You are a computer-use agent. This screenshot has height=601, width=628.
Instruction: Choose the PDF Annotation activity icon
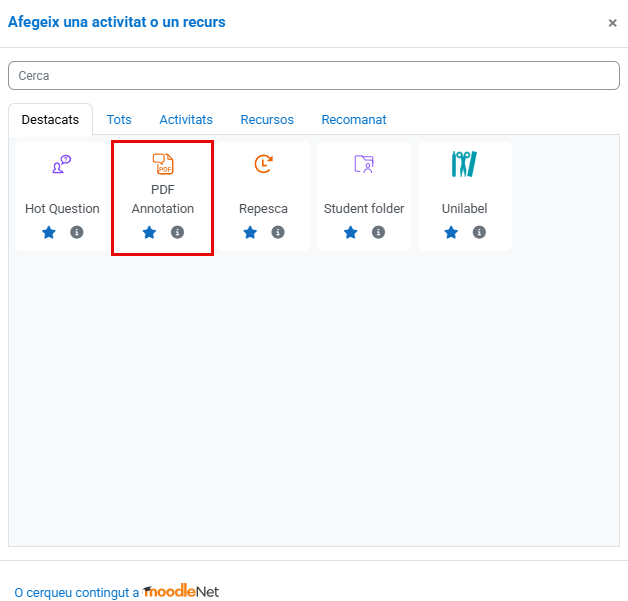point(163,164)
